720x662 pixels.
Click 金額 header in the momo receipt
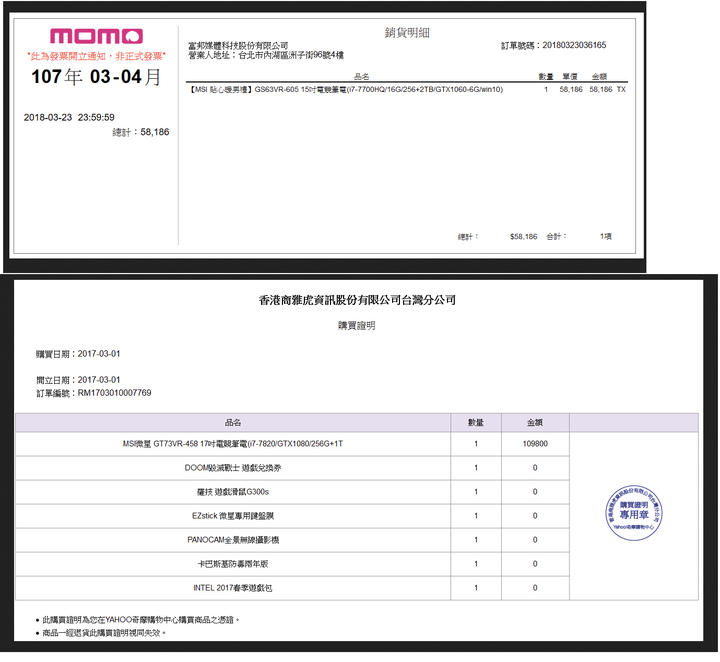599,76
